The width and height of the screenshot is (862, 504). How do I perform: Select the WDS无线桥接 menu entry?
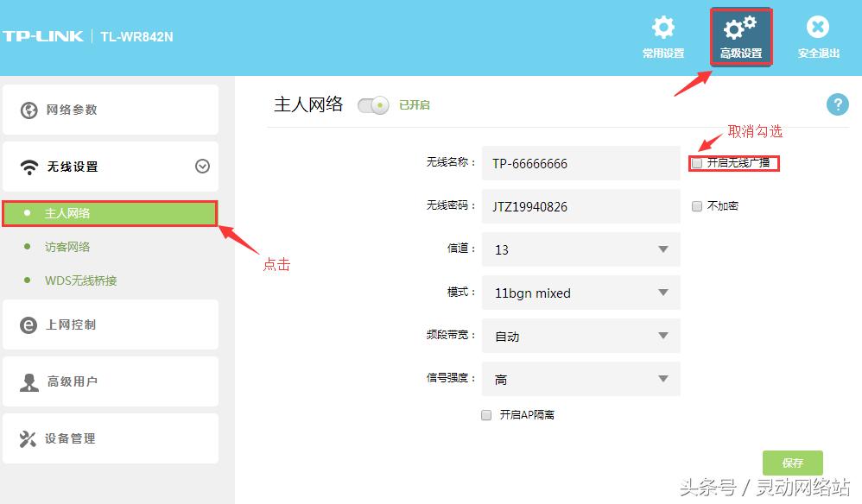pyautogui.click(x=79, y=280)
